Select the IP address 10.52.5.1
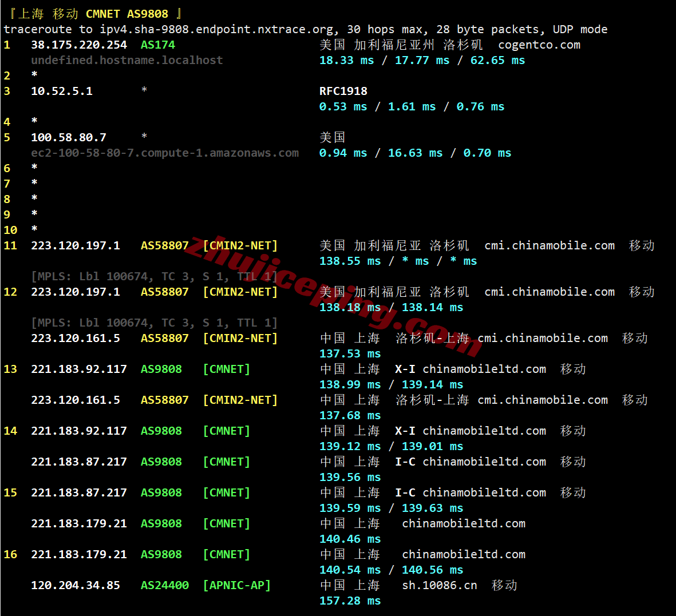This screenshot has height=616, width=676. 62,92
